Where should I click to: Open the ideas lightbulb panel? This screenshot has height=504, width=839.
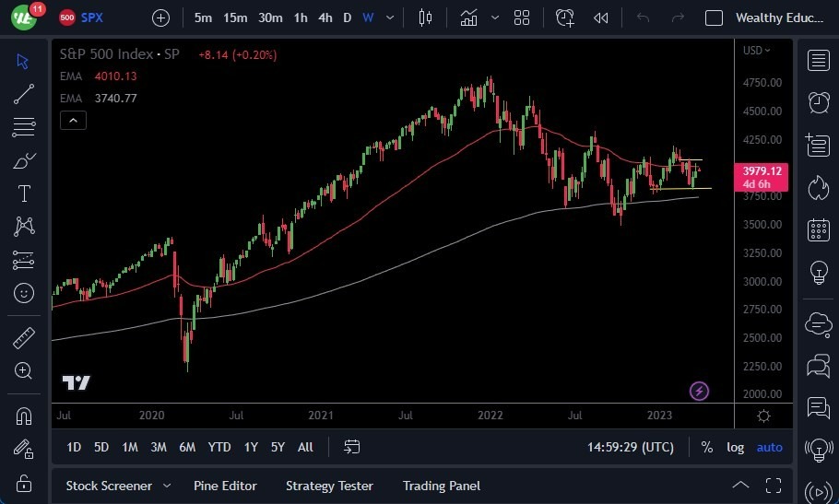[x=819, y=273]
